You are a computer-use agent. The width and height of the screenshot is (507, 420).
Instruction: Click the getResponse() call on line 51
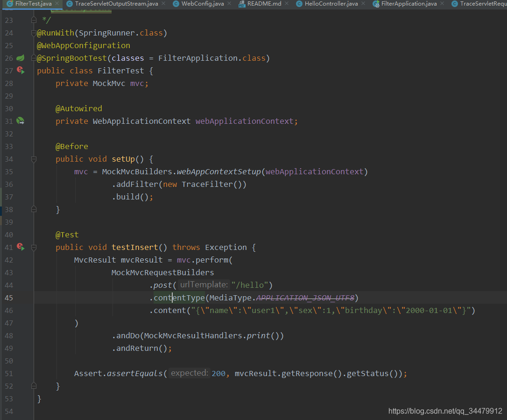click(x=311, y=374)
